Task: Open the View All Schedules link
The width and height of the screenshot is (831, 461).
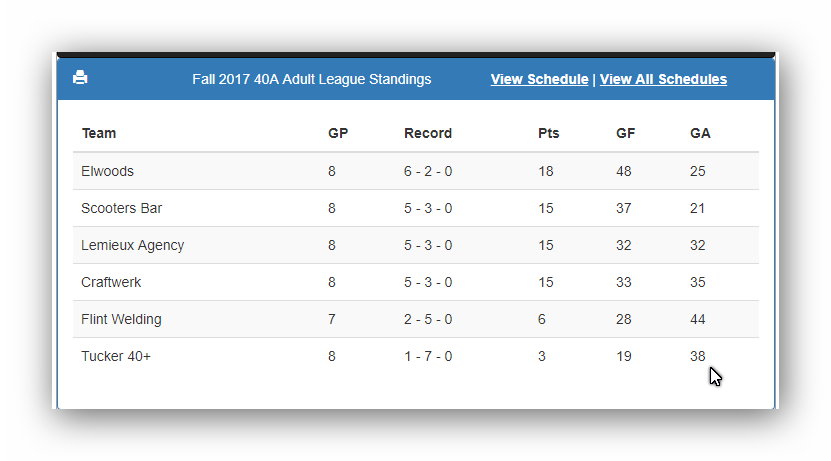Action: 663,79
